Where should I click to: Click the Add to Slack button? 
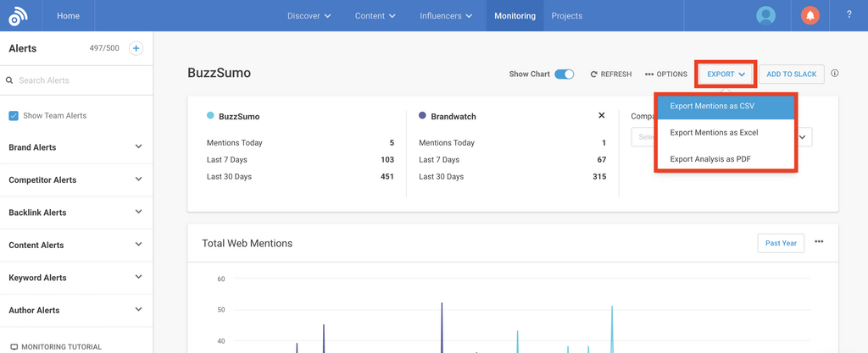791,74
